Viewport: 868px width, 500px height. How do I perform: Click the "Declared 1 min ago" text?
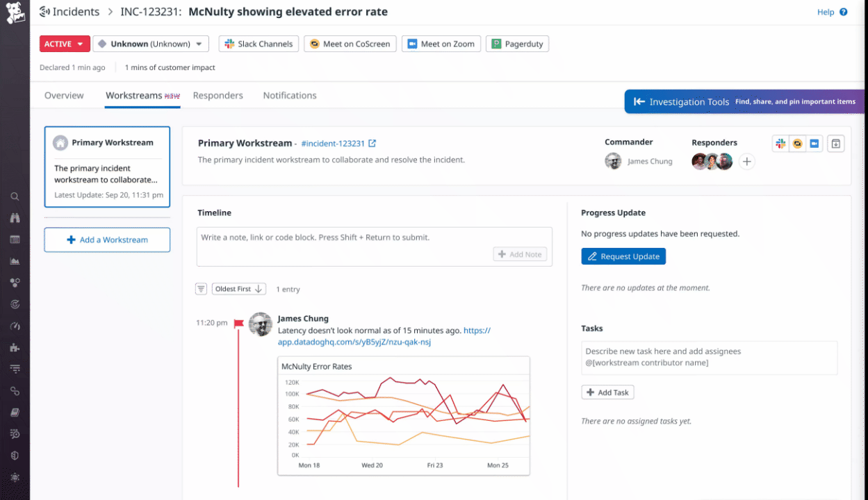[x=72, y=67]
